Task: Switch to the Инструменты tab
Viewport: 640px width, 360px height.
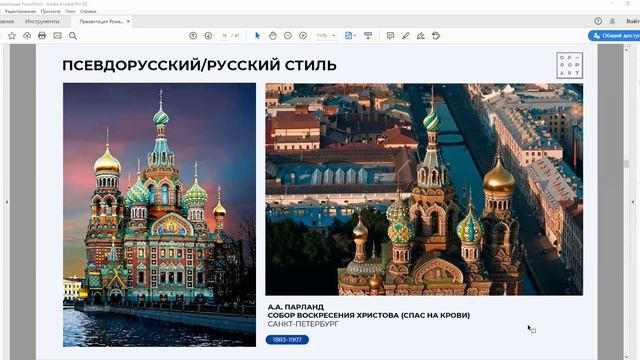Action: [42, 21]
